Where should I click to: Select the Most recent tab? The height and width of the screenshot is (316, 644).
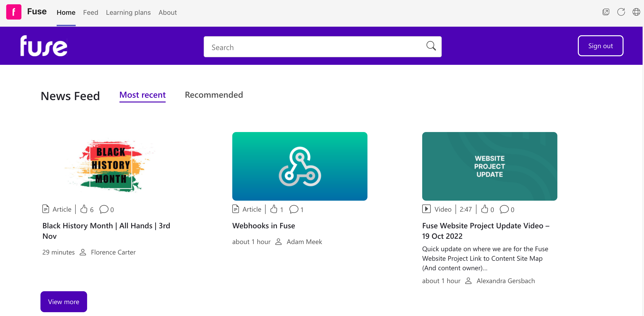point(143,95)
